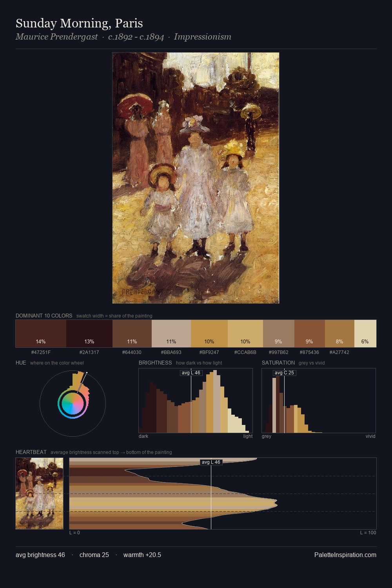Click the hex code #644030
The width and height of the screenshot is (392, 588).
click(x=132, y=352)
